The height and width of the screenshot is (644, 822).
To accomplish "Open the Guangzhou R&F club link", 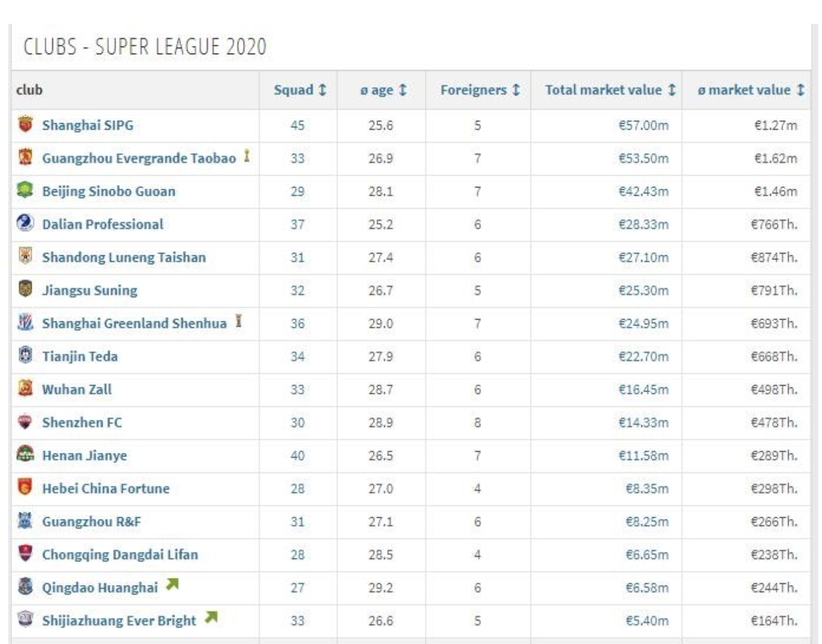I will pos(91,522).
